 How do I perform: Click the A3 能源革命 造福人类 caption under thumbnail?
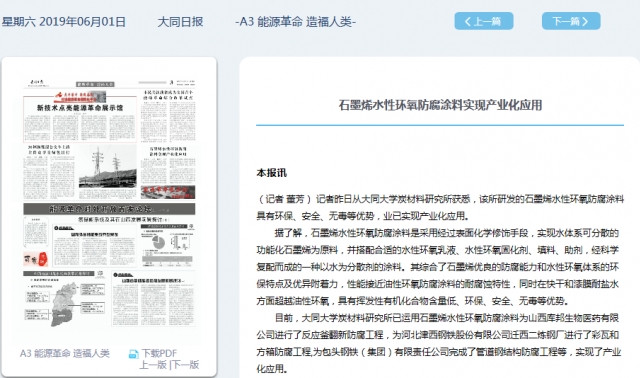[65, 353]
